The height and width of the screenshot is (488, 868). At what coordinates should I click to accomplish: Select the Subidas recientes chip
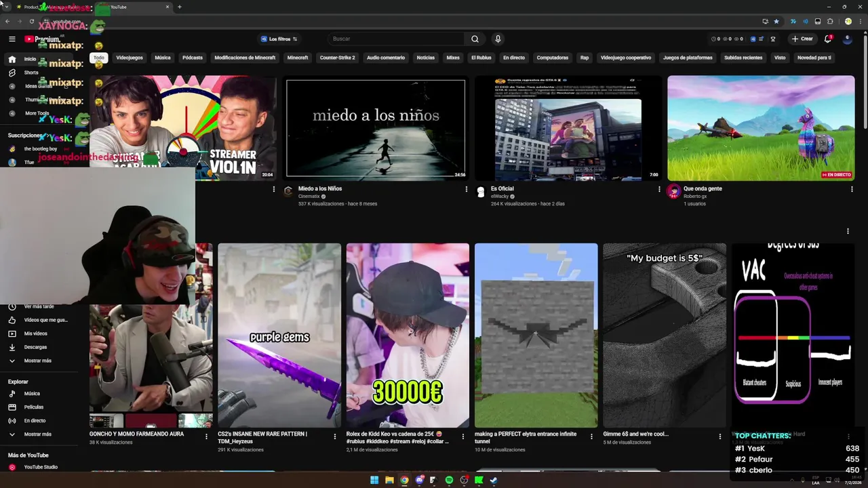pyautogui.click(x=743, y=58)
